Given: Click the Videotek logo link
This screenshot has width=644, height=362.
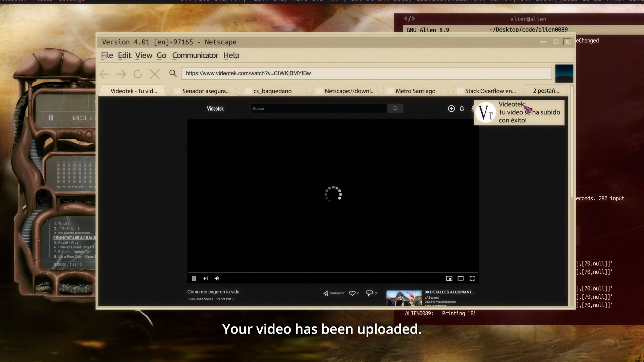Looking at the screenshot, I should 215,109.
